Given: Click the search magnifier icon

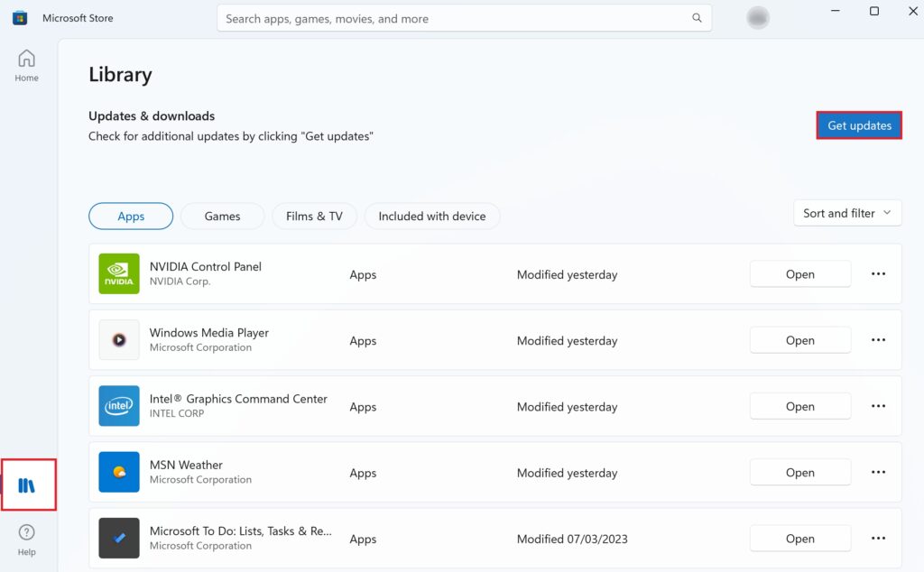Looking at the screenshot, I should tap(697, 18).
